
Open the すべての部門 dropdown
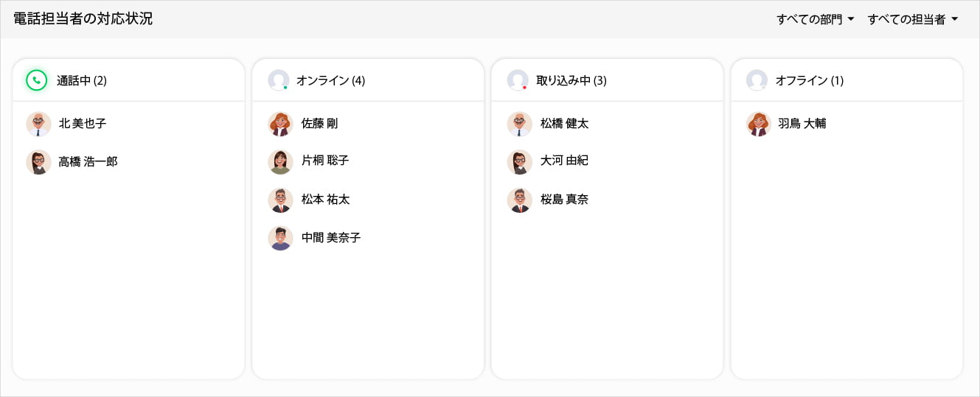815,19
